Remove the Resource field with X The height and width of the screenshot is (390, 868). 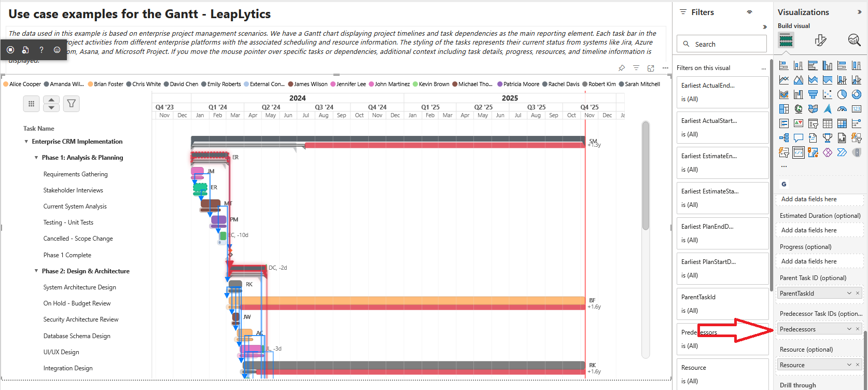pyautogui.click(x=858, y=365)
